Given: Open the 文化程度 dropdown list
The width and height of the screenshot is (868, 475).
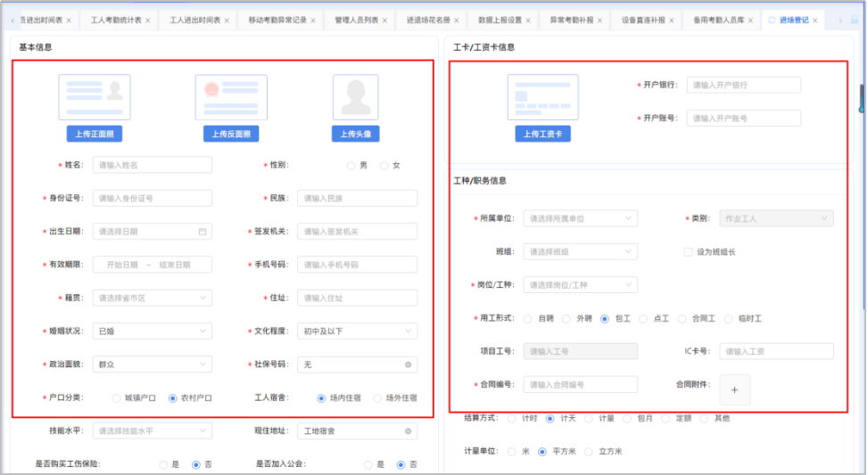Looking at the screenshot, I should (357, 332).
